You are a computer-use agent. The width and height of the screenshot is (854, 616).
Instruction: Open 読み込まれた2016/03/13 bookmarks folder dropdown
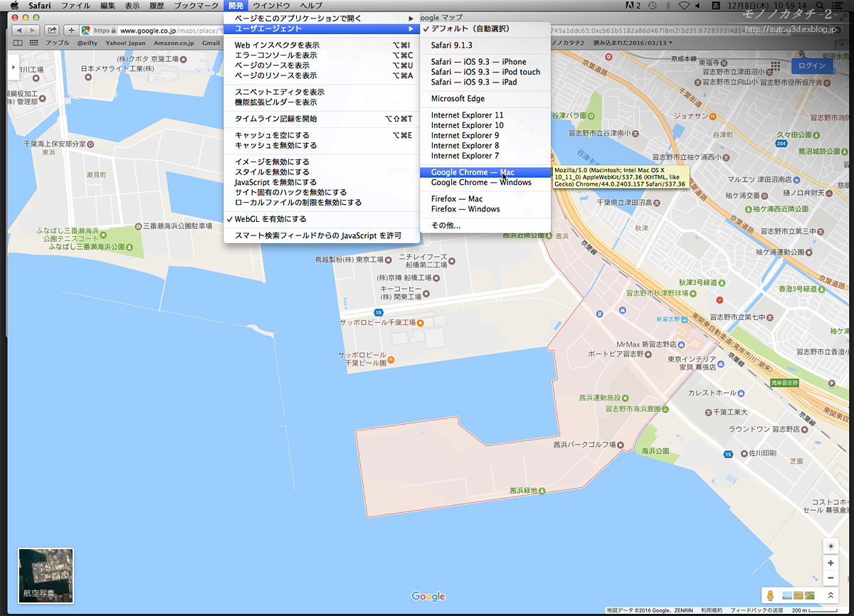(633, 43)
